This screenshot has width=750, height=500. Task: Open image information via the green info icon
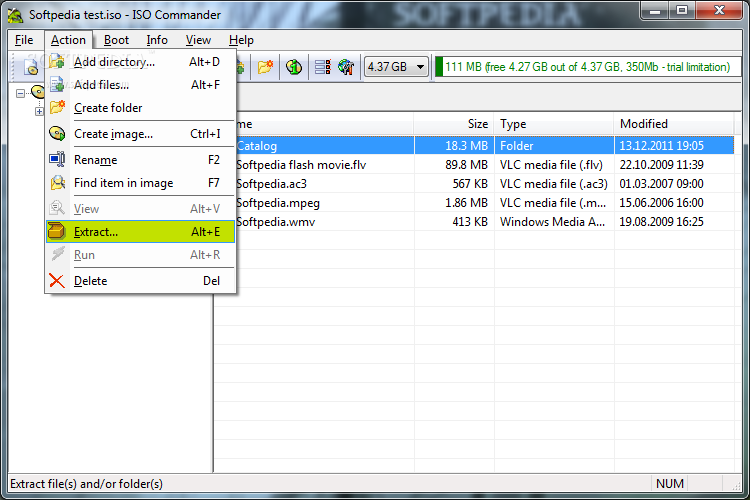(294, 67)
